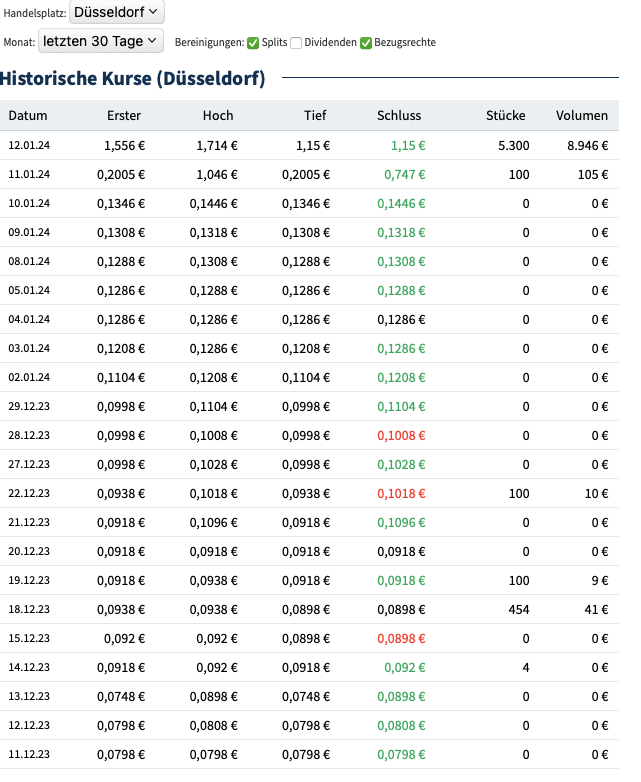Click the Volumen column header

pos(582,116)
